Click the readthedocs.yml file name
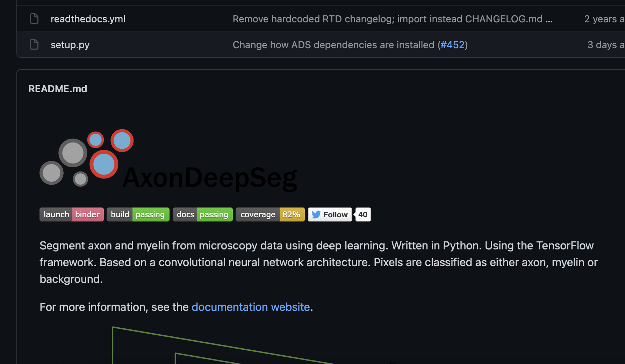 [x=88, y=19]
